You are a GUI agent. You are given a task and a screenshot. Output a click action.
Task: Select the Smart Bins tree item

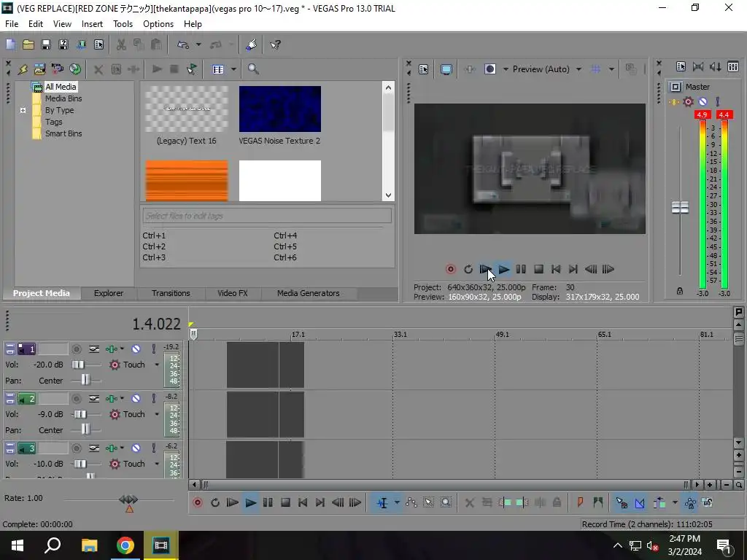(63, 134)
